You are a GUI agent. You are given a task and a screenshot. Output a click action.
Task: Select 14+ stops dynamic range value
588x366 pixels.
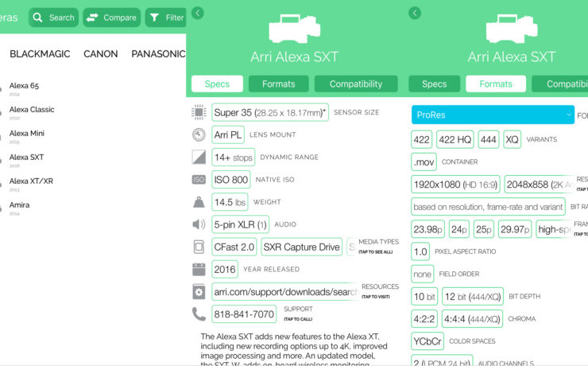coord(234,158)
